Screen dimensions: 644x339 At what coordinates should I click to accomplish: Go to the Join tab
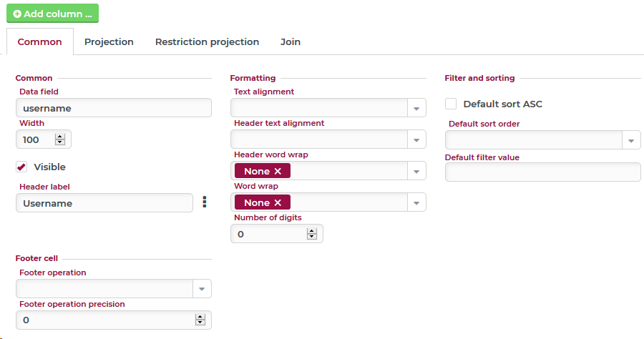pos(290,41)
